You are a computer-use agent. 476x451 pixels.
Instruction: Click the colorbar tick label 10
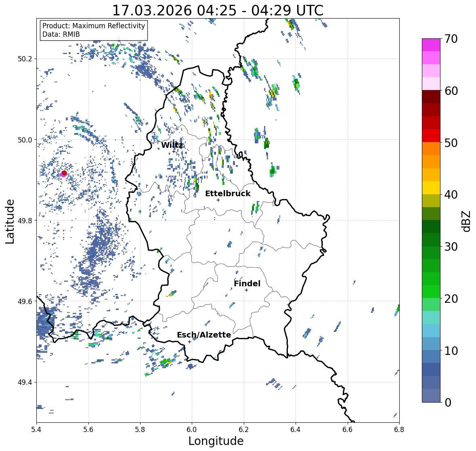451,350
